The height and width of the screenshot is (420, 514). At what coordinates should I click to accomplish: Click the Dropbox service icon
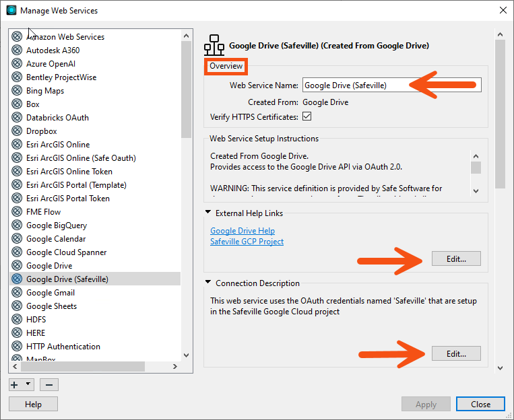[17, 131]
